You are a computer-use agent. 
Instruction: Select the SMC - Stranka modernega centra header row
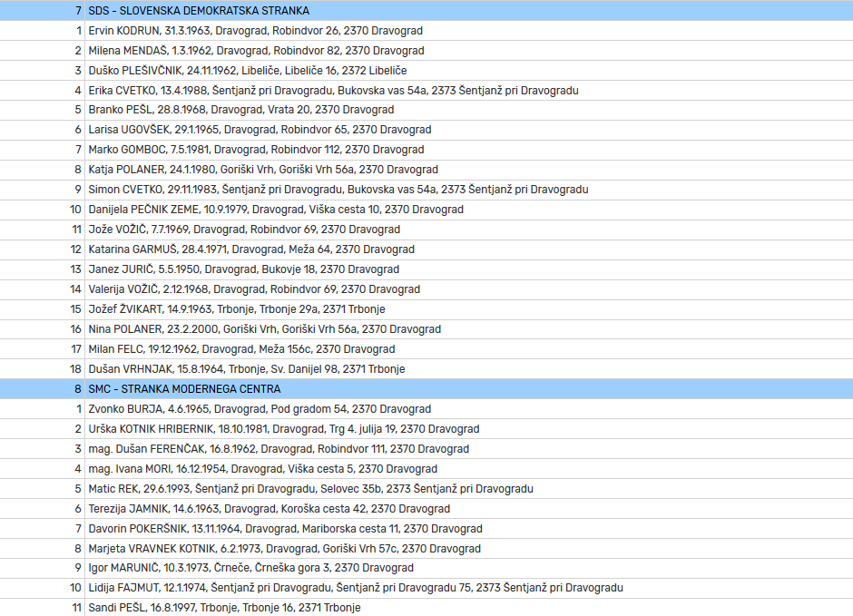click(x=426, y=389)
